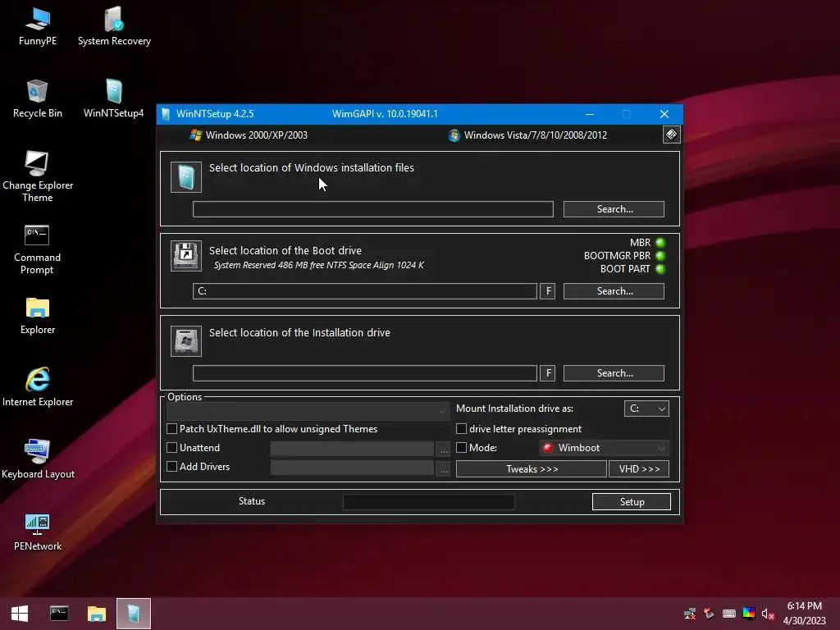
Task: Click Search for Windows installation files
Action: pyautogui.click(x=614, y=209)
